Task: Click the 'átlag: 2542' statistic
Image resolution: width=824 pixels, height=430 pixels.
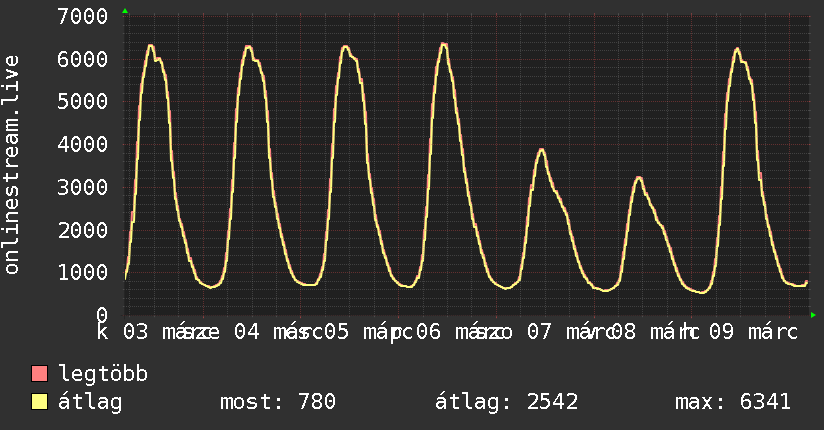Action: click(x=507, y=402)
